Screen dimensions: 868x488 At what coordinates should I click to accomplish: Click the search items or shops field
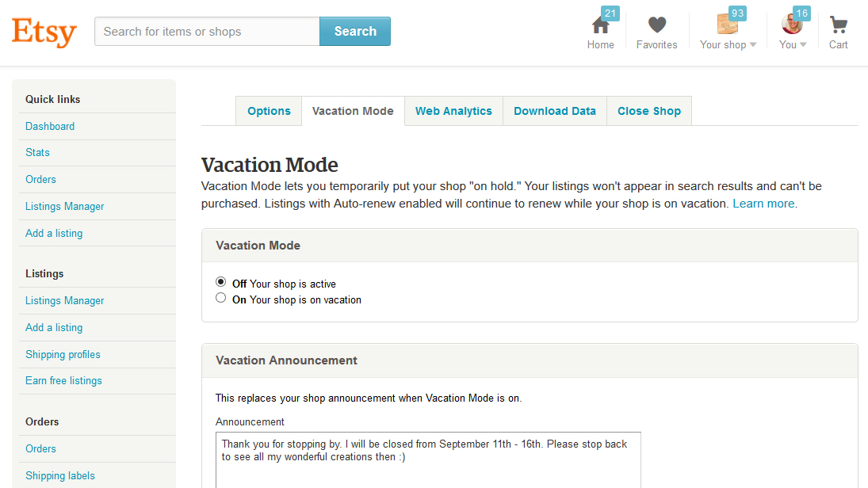pos(207,32)
